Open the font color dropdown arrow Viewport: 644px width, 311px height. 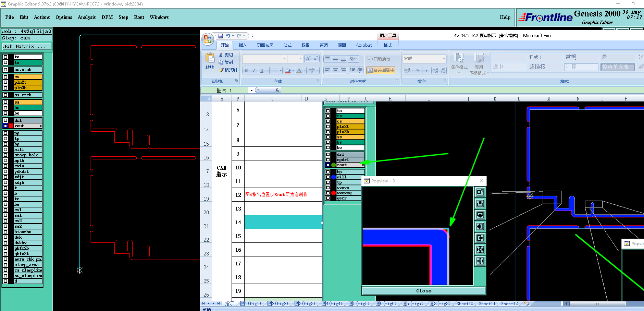pos(305,71)
